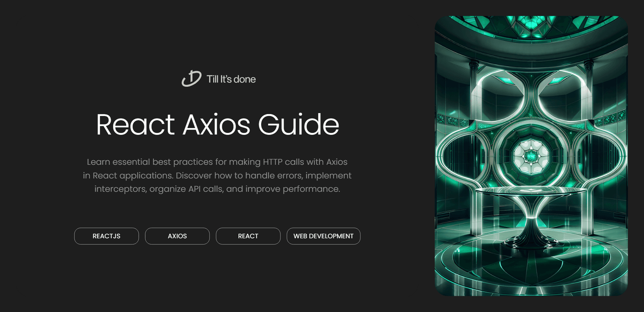Open the REACTJS tag
The image size is (644, 312).
click(x=106, y=236)
